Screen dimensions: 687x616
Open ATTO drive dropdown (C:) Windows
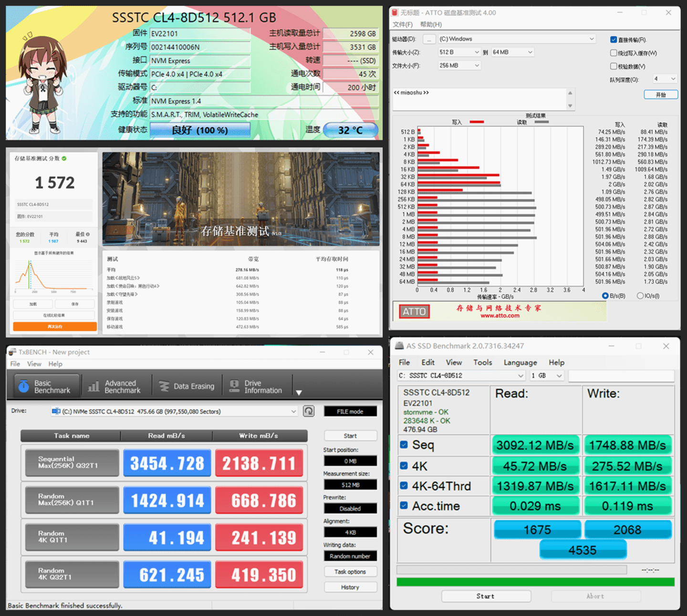(x=517, y=39)
